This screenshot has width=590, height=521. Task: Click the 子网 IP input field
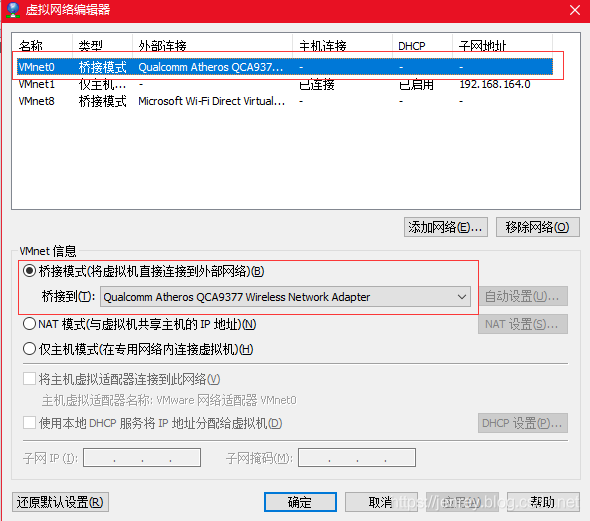[x=142, y=457]
